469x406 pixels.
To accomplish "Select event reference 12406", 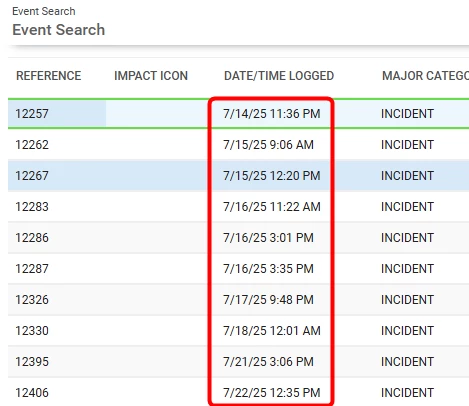I will click(x=32, y=393).
